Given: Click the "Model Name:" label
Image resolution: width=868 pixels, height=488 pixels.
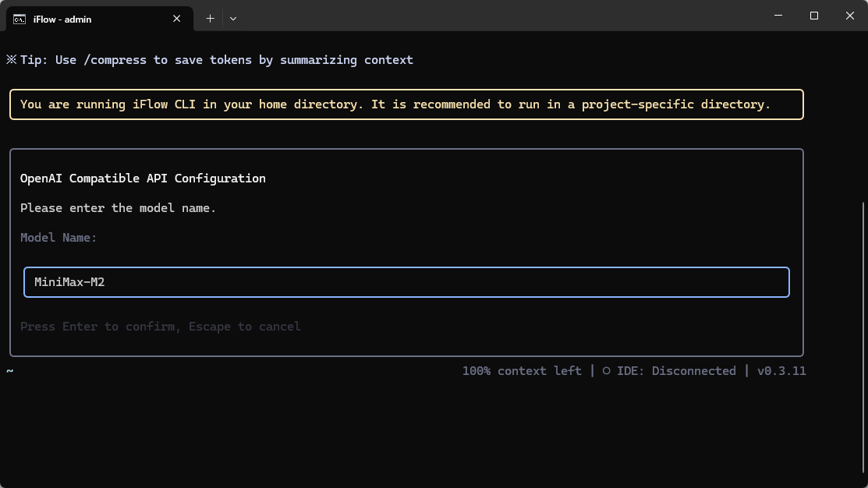Looking at the screenshot, I should (58, 238).
